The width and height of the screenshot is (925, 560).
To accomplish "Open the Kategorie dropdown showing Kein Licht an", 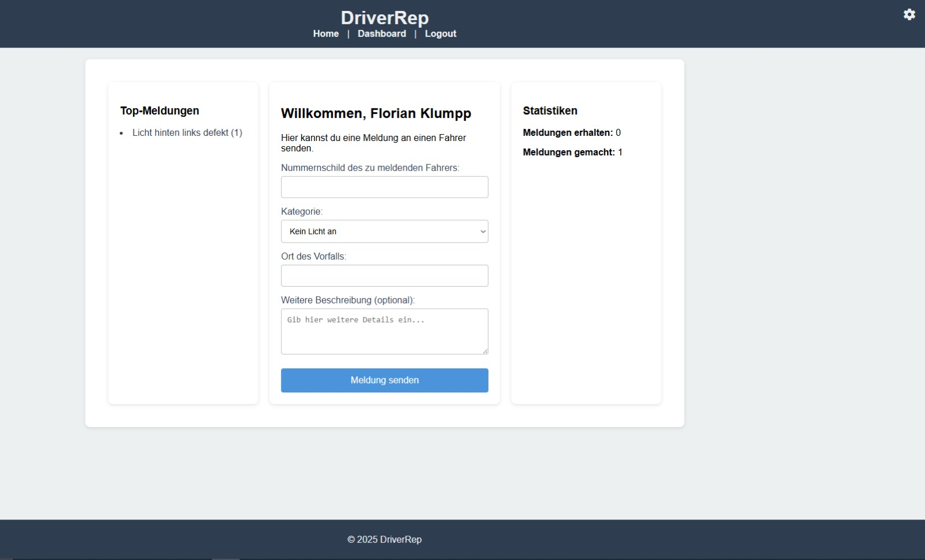I will click(376, 231).
